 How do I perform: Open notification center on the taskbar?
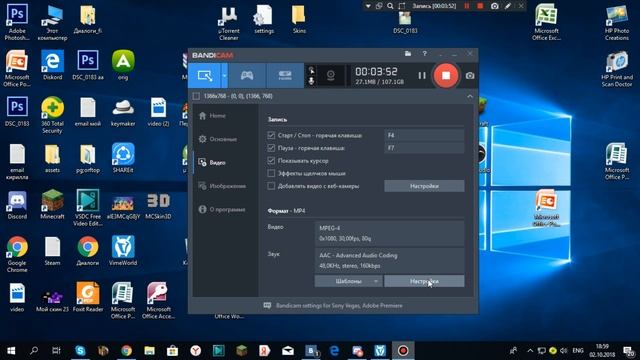[x=629, y=351]
